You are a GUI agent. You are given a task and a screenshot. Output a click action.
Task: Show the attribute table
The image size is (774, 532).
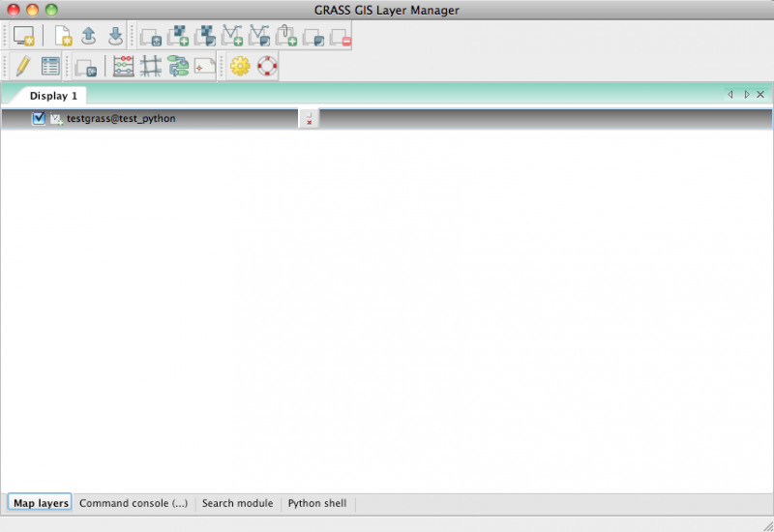[50, 66]
